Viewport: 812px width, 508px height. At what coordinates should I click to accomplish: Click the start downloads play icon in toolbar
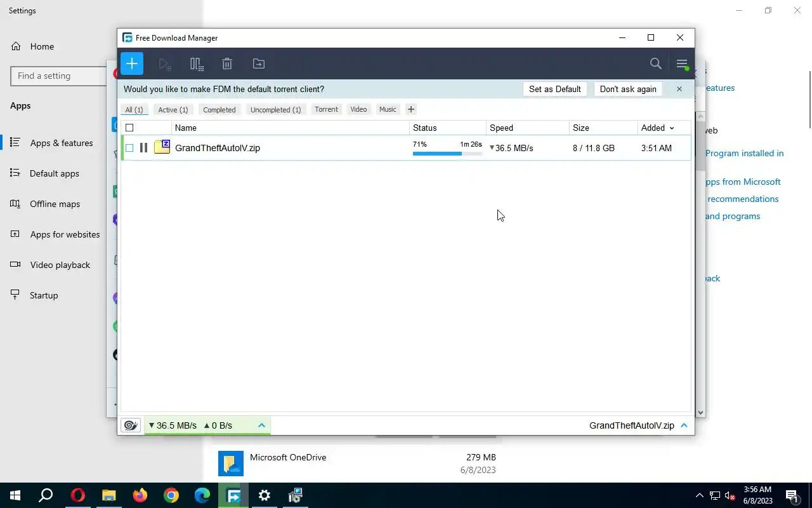(165, 63)
